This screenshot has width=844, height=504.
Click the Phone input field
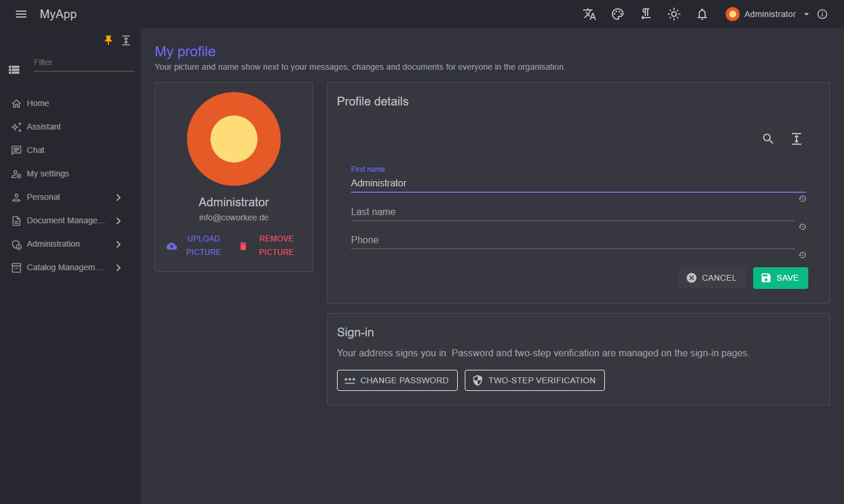pos(573,240)
